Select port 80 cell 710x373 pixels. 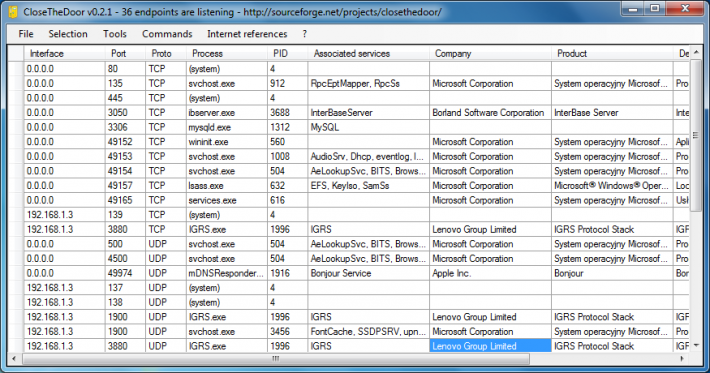125,69
